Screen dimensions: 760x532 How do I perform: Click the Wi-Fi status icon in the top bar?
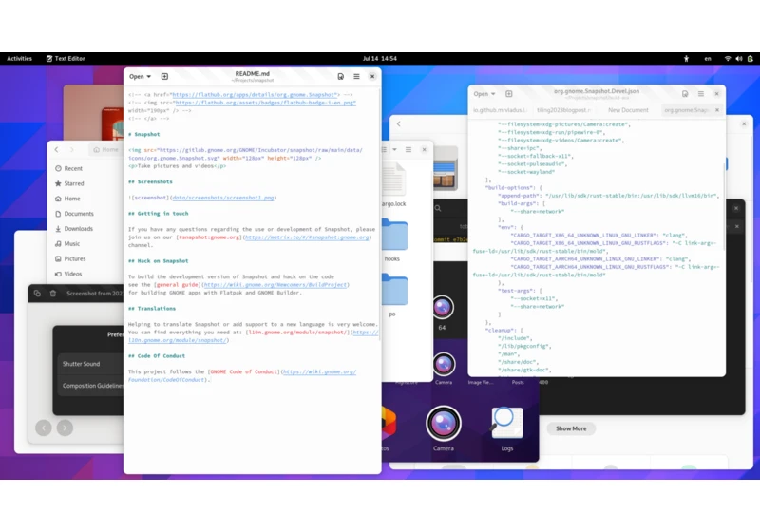point(728,58)
